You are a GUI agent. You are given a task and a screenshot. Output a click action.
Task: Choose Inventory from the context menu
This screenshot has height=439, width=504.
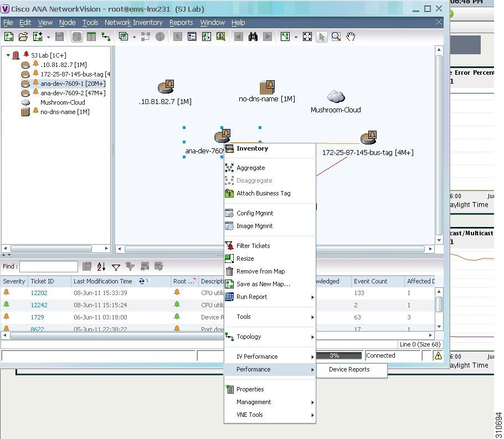click(252, 148)
